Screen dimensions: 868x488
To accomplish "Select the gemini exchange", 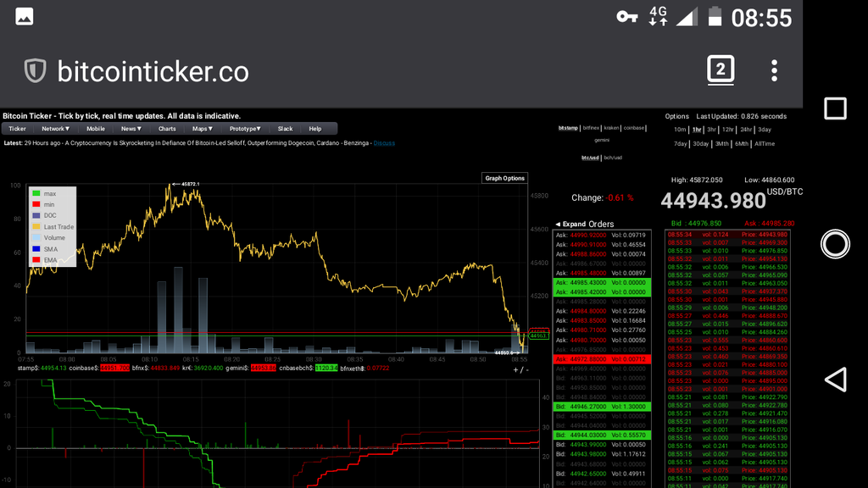I will 602,140.
